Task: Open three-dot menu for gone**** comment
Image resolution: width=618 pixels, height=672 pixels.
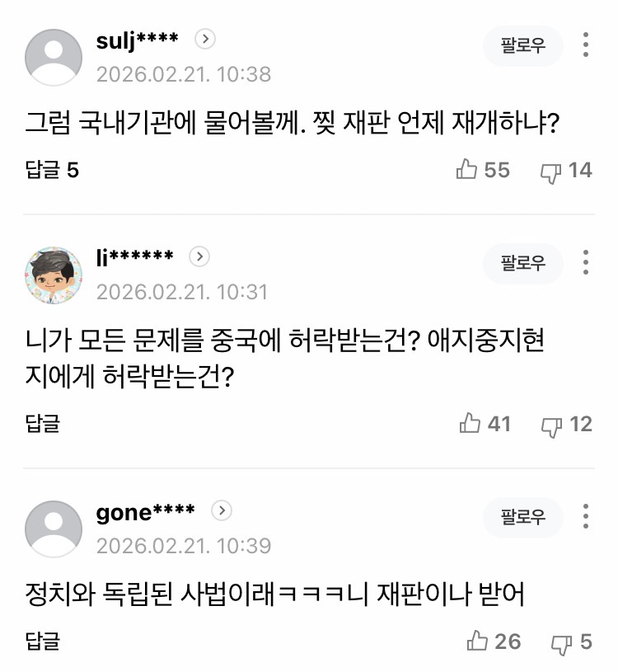Action: (586, 516)
